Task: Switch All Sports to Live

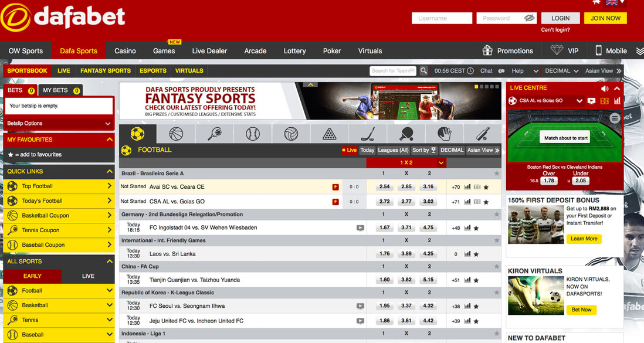Action: point(88,276)
